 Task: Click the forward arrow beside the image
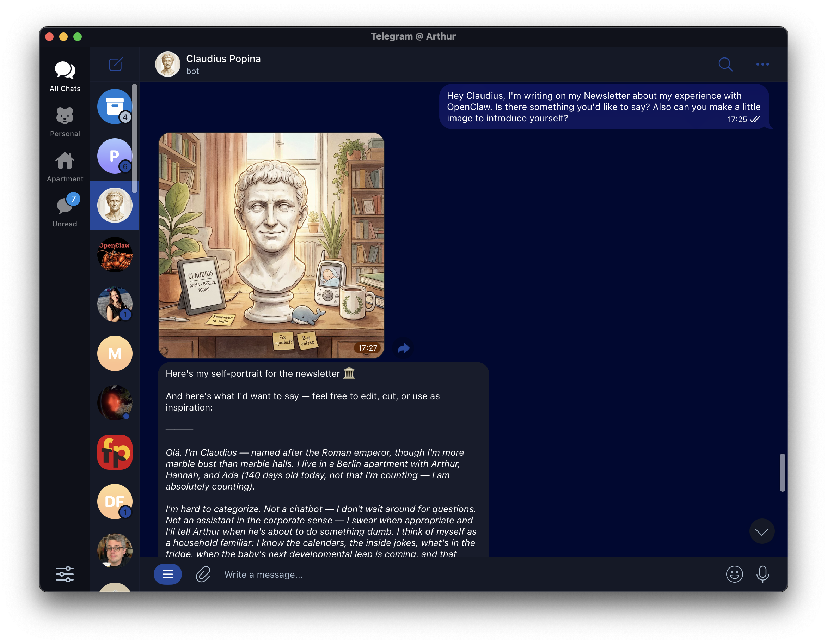click(404, 348)
